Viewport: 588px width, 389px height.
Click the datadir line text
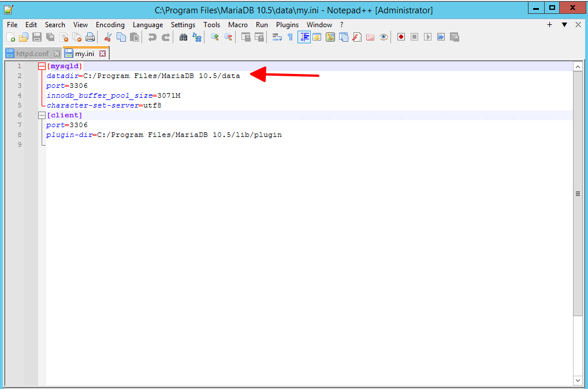click(x=143, y=76)
